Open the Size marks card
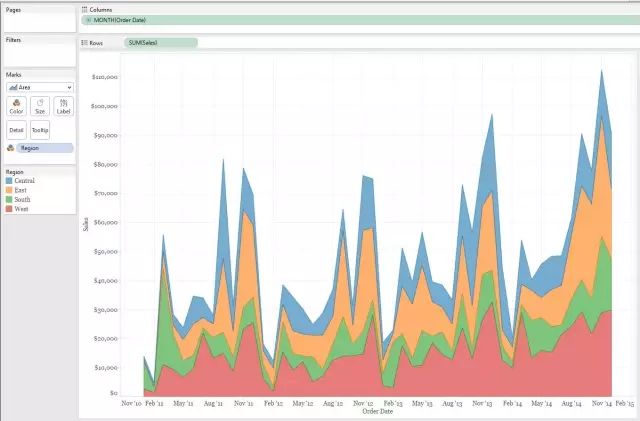The image size is (640, 421). 40,106
